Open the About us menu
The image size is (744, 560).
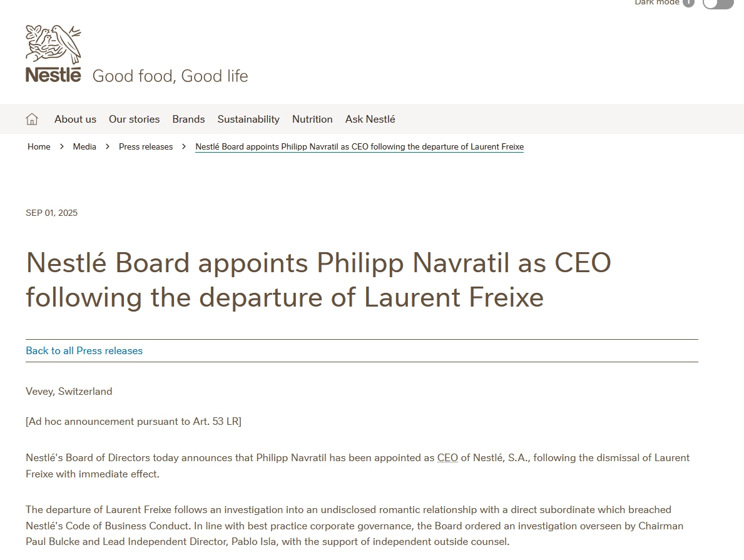[75, 119]
